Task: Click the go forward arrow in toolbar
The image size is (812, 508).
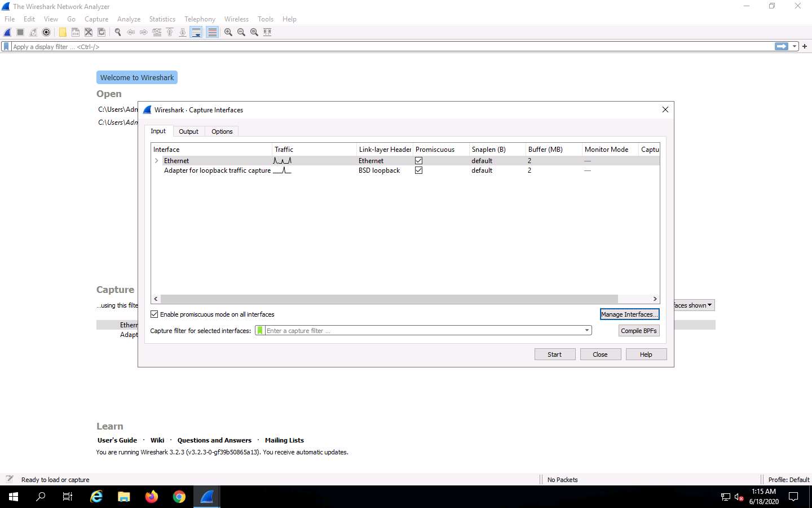Action: [144, 32]
